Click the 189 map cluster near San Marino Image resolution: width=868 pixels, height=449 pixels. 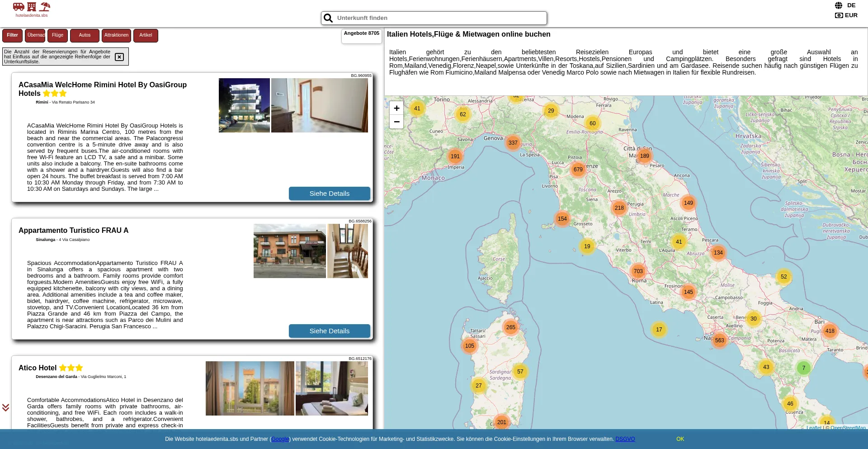[x=645, y=156]
